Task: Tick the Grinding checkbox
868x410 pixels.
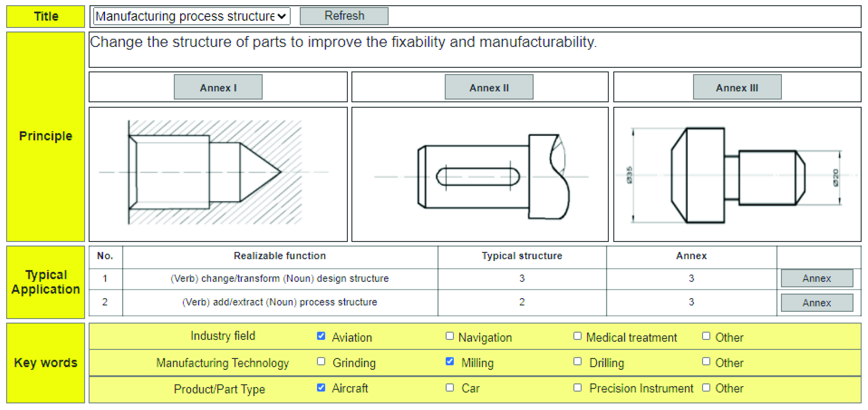Action: (321, 361)
